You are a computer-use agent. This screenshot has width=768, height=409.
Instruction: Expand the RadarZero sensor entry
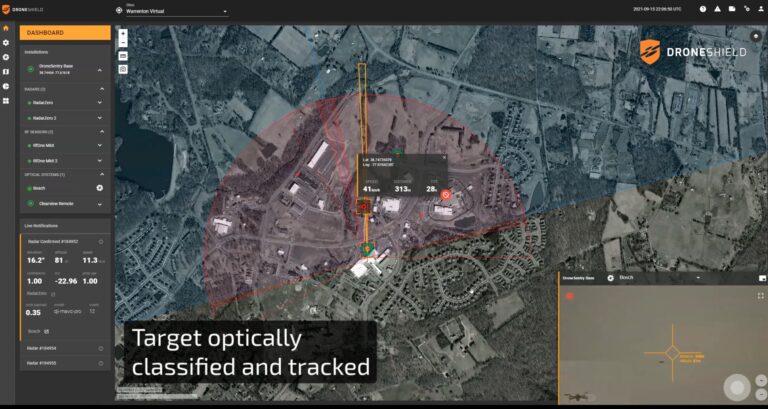(x=101, y=103)
